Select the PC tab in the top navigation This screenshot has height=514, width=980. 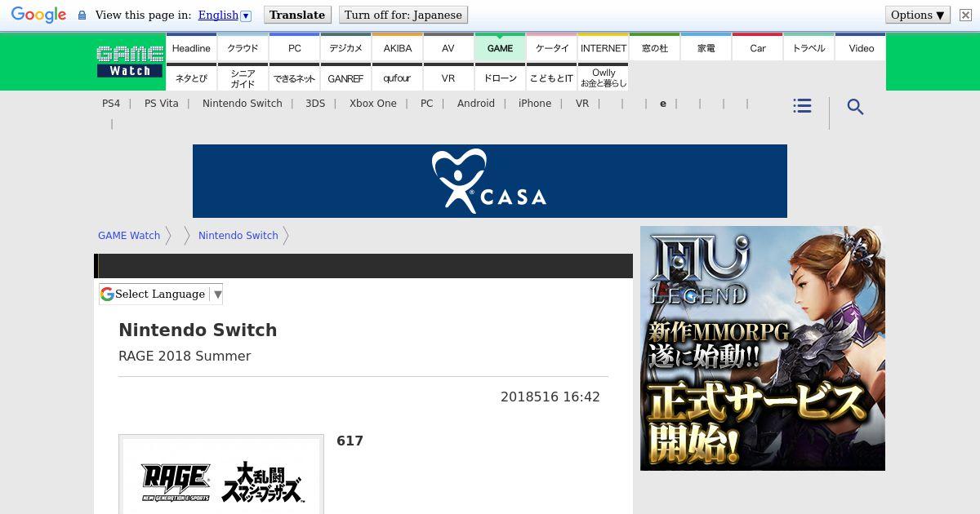(x=295, y=48)
